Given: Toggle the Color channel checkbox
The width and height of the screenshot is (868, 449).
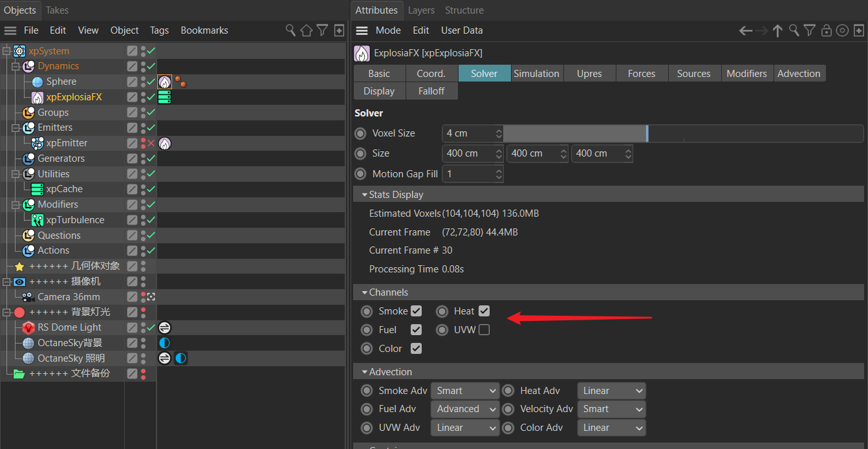Looking at the screenshot, I should point(416,349).
